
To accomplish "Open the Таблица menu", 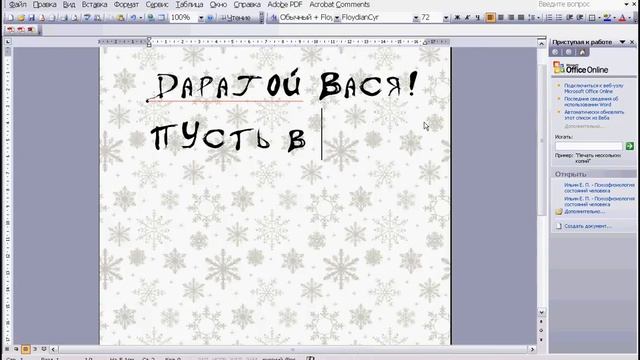I will tap(189, 4).
